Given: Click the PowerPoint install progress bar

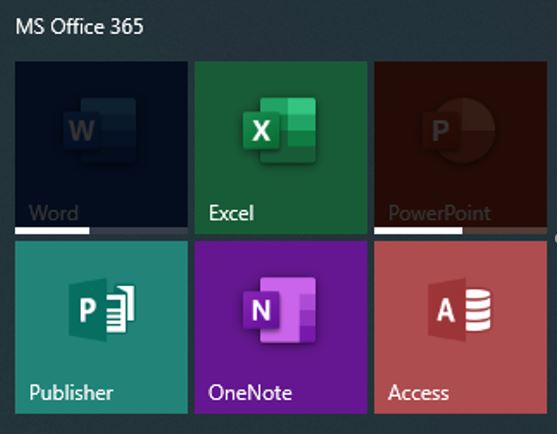Looking at the screenshot, I should (460, 231).
